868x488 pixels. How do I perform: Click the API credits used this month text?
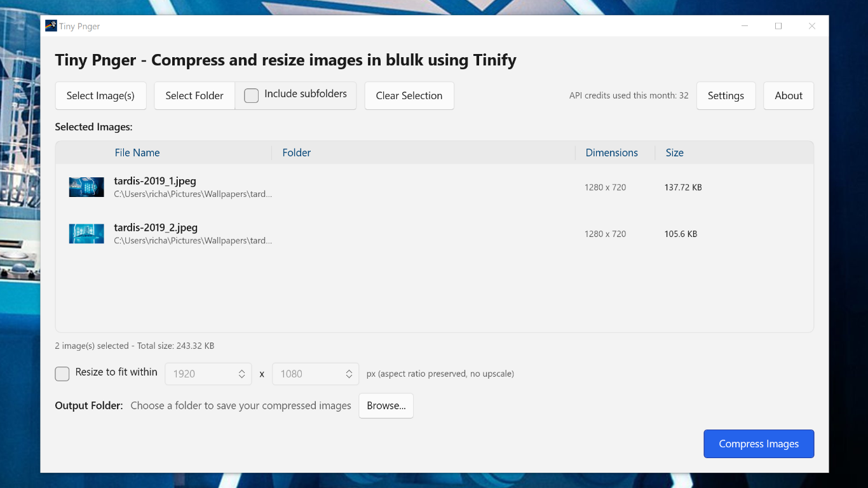[x=629, y=96]
